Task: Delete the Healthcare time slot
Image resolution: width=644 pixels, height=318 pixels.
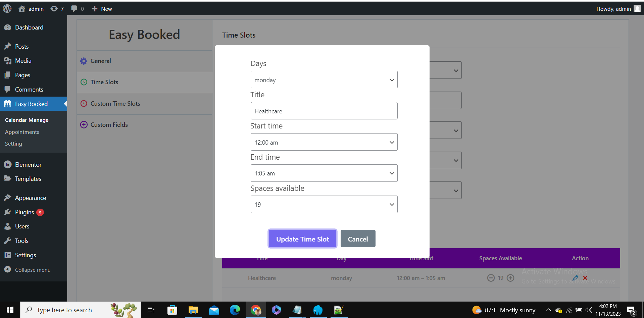Action: tap(585, 278)
